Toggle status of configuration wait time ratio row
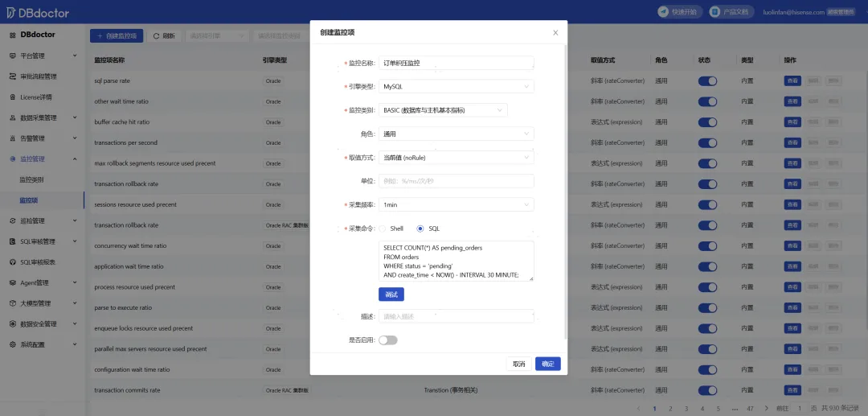This screenshot has width=868, height=416. pyautogui.click(x=707, y=370)
